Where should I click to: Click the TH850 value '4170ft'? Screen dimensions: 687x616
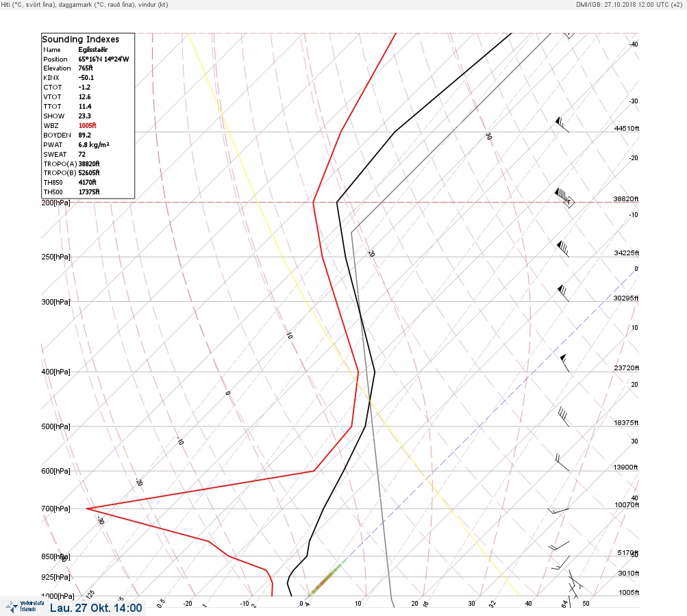tap(87, 182)
